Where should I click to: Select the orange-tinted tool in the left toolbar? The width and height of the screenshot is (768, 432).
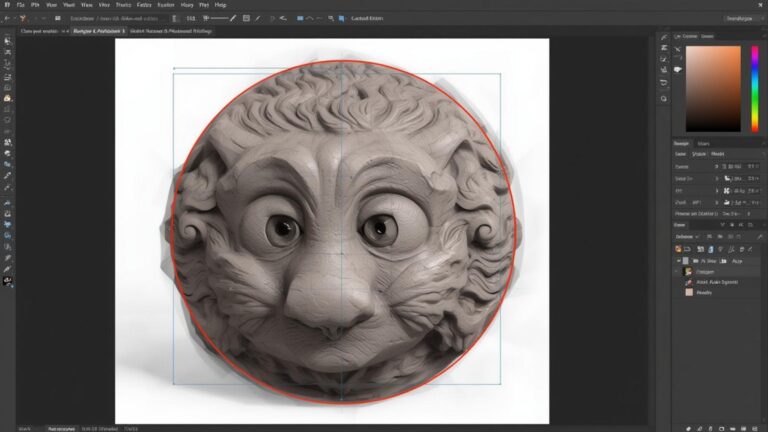(7, 98)
